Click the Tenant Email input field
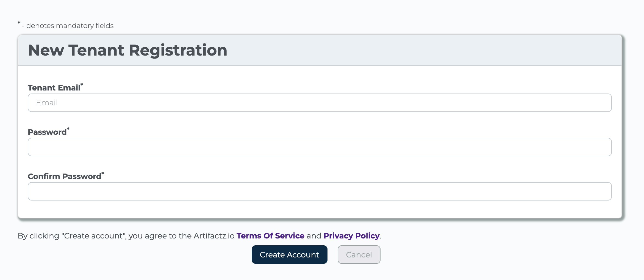Viewport: 644px width, 280px height. click(x=320, y=103)
